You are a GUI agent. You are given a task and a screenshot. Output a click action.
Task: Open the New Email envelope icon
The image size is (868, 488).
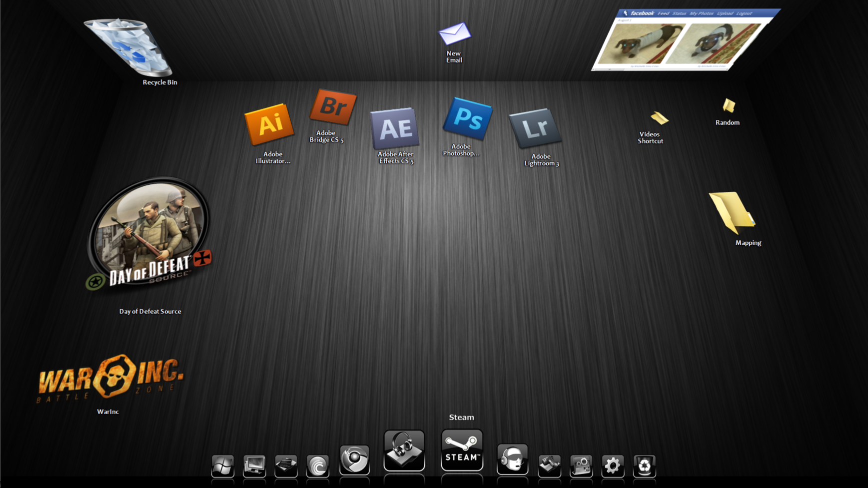pos(454,33)
